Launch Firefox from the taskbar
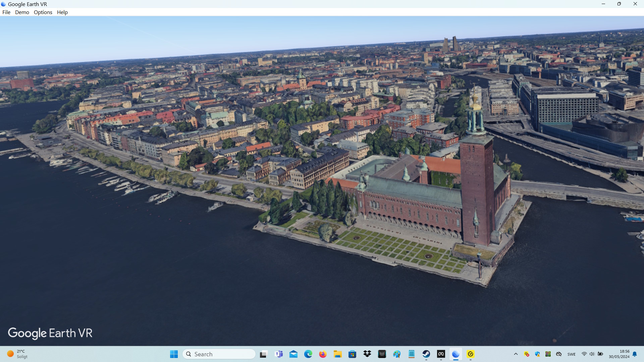The height and width of the screenshot is (362, 644). point(323,354)
